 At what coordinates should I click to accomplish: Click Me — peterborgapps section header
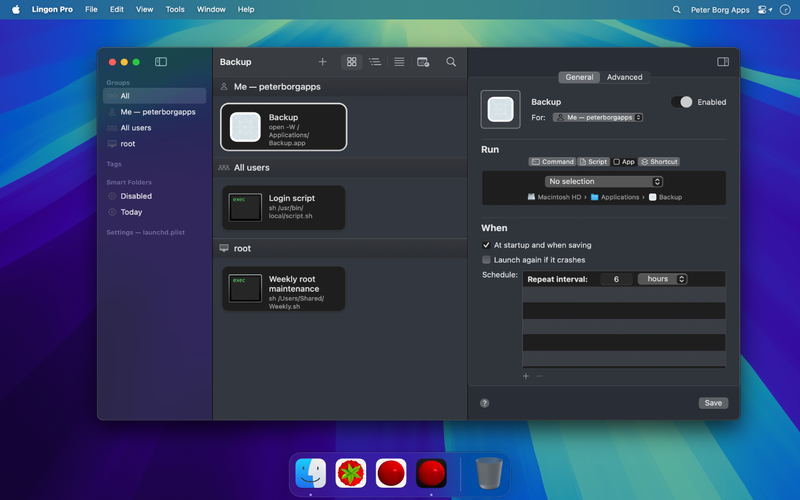(x=340, y=87)
